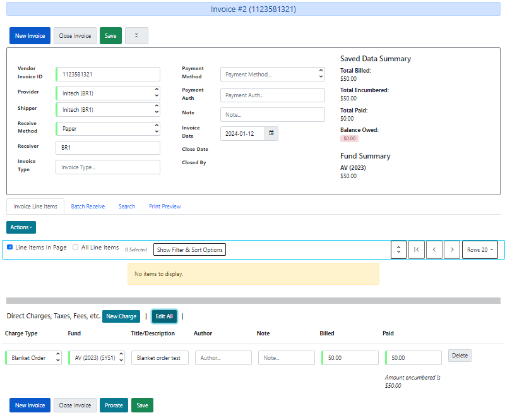Enable the Line Items In Page checkbox
This screenshot has height=420, width=505.
coord(10,248)
